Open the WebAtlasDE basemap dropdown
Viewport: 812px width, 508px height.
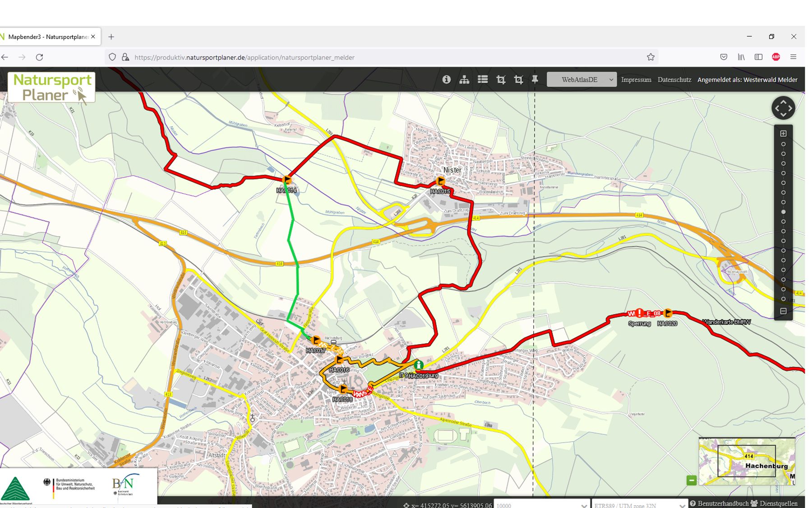pos(582,79)
